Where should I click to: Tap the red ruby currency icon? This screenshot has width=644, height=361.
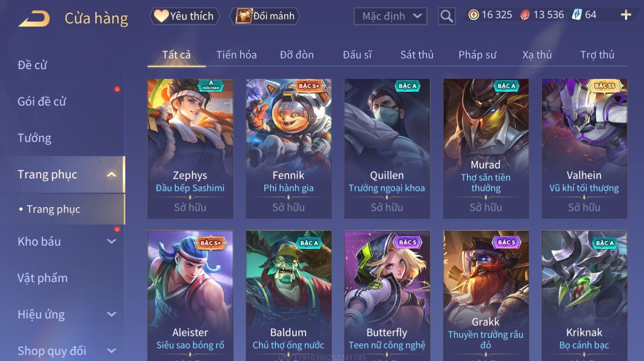coord(525,15)
